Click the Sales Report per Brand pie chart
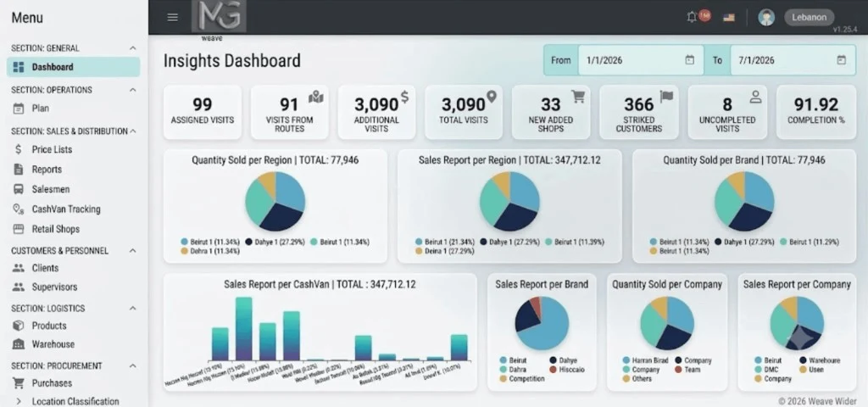 point(542,323)
